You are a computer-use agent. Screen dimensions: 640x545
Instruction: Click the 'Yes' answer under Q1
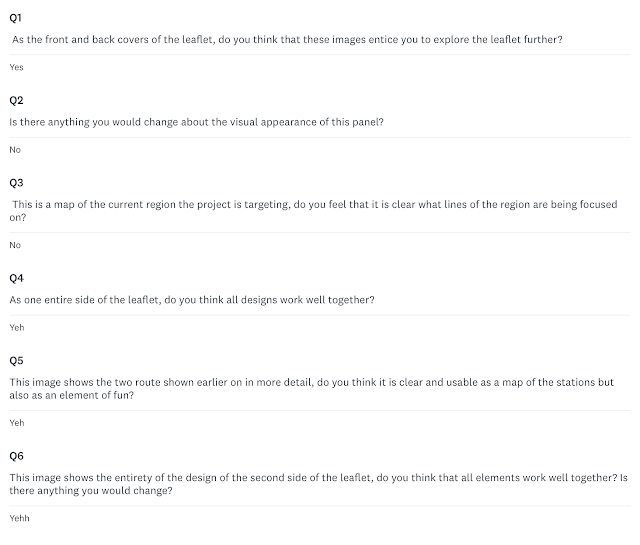(16, 67)
